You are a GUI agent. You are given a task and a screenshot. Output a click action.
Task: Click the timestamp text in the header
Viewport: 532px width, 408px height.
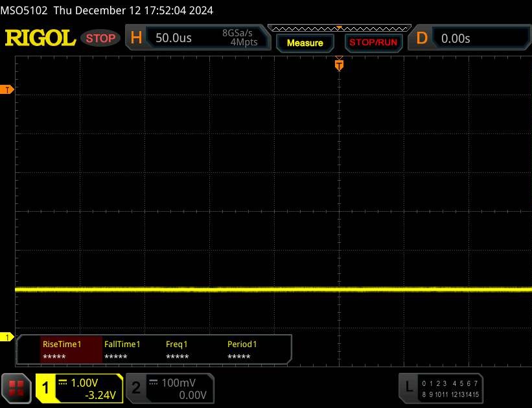pos(133,10)
